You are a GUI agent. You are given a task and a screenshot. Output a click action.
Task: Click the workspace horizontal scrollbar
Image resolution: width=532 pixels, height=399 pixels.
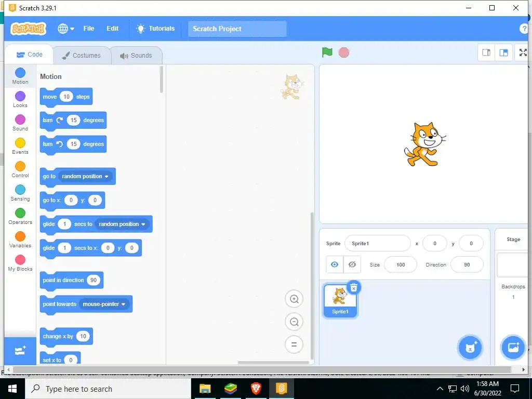[273, 362]
